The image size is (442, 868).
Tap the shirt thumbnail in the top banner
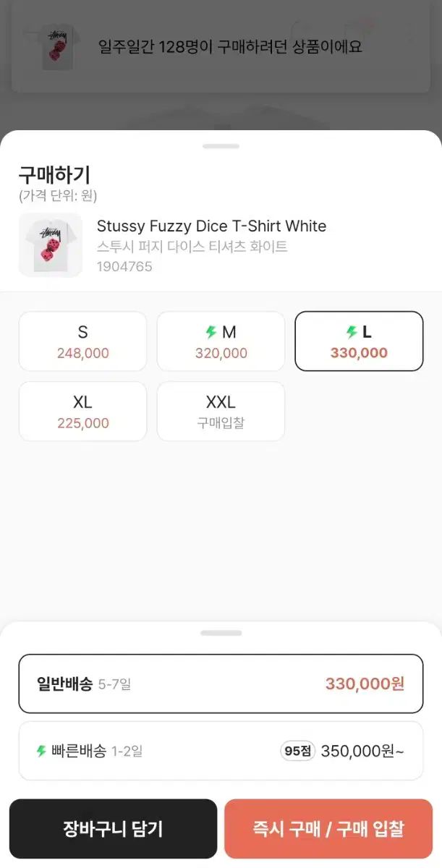coord(51,47)
